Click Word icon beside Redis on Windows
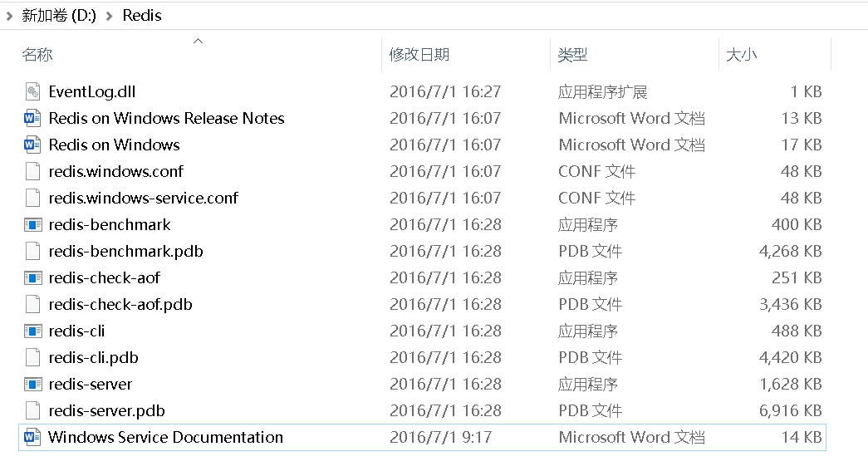This screenshot has height=466, width=868. pos(32,145)
